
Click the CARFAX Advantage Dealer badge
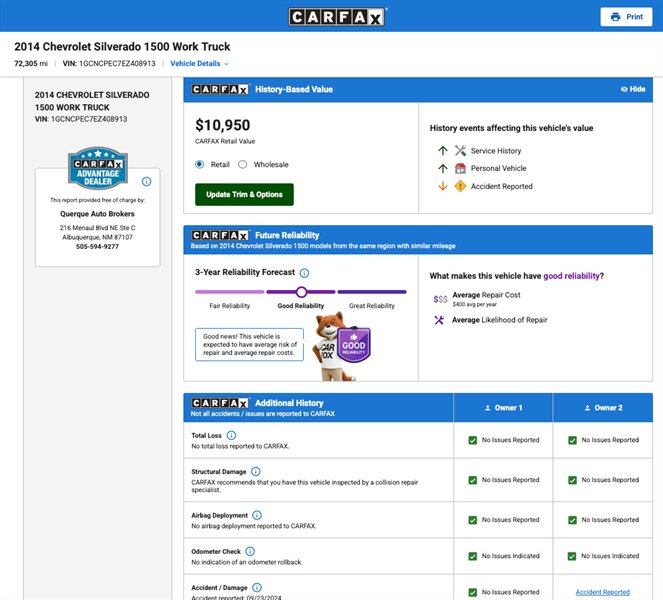[98, 168]
